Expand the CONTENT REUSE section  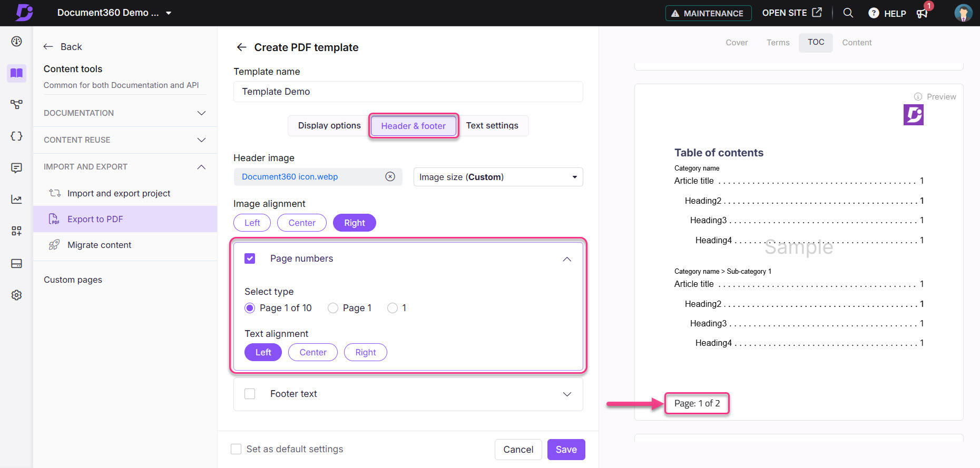[x=201, y=140]
